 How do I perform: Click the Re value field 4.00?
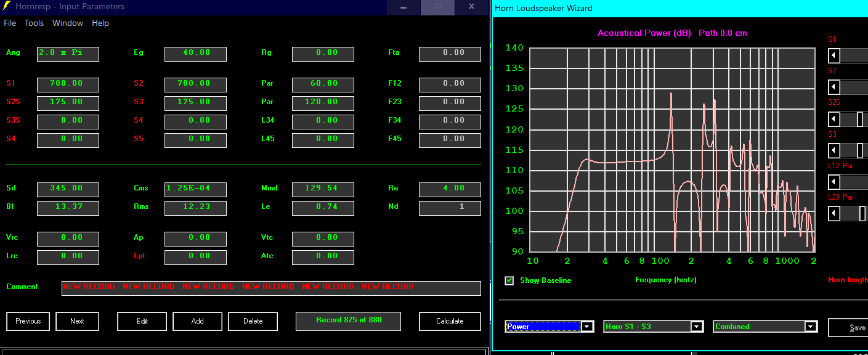click(450, 189)
